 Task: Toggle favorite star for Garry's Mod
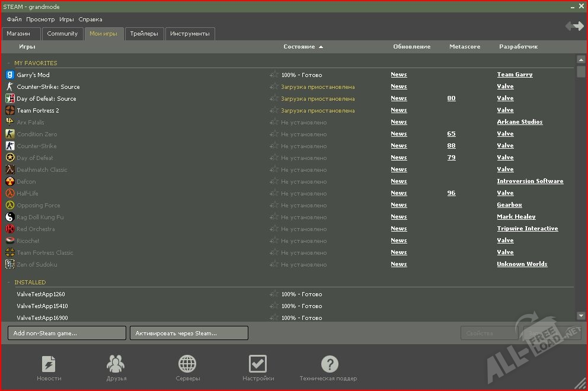pos(274,75)
